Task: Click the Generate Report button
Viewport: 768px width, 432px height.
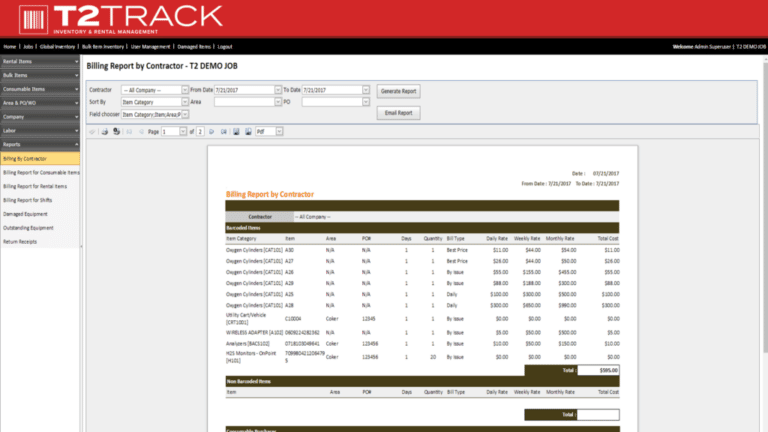Action: tap(399, 91)
